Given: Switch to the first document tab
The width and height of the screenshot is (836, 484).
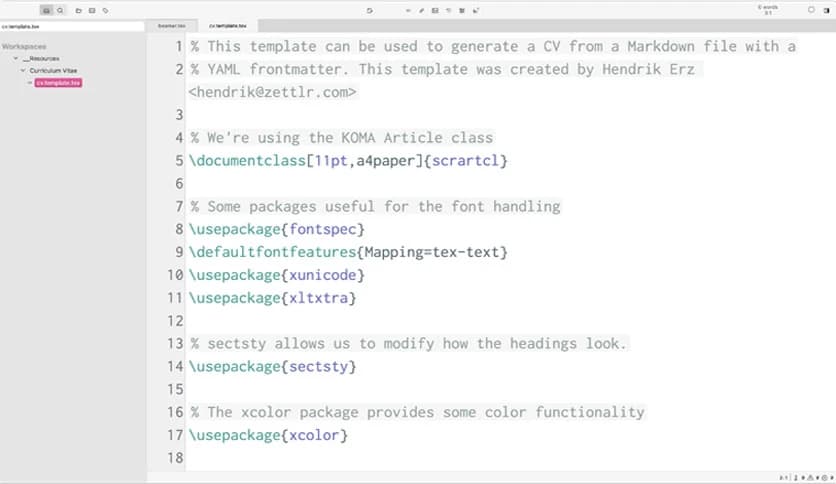Looking at the screenshot, I should (x=172, y=26).
